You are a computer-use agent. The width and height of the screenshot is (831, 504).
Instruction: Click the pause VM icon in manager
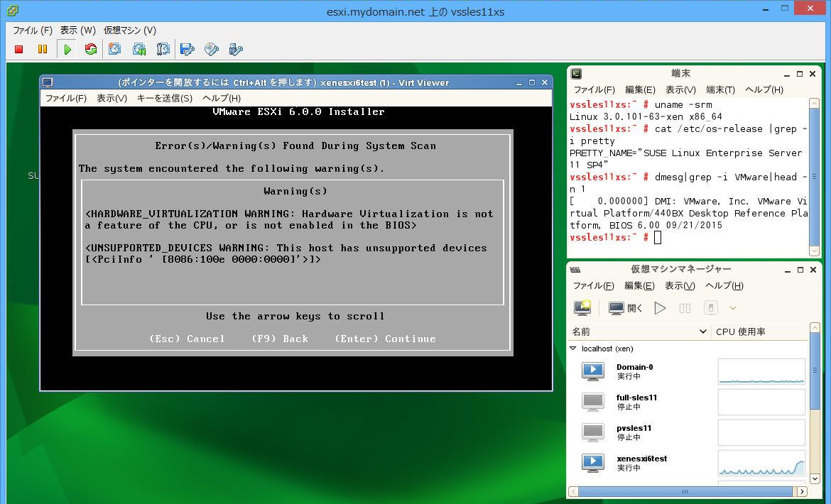(x=685, y=307)
